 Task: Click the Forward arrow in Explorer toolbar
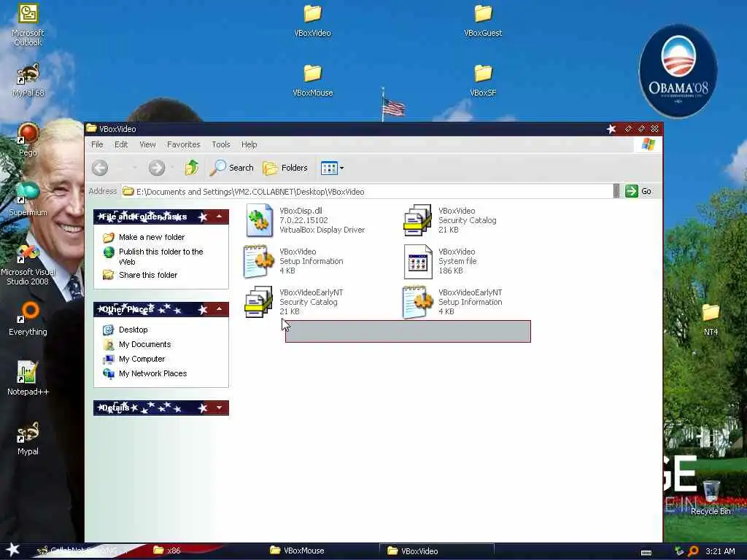coord(156,168)
